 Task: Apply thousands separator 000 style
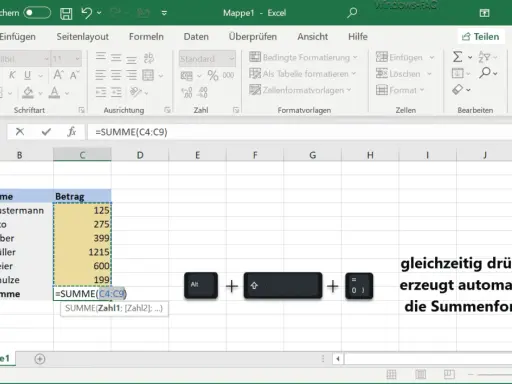(228, 75)
